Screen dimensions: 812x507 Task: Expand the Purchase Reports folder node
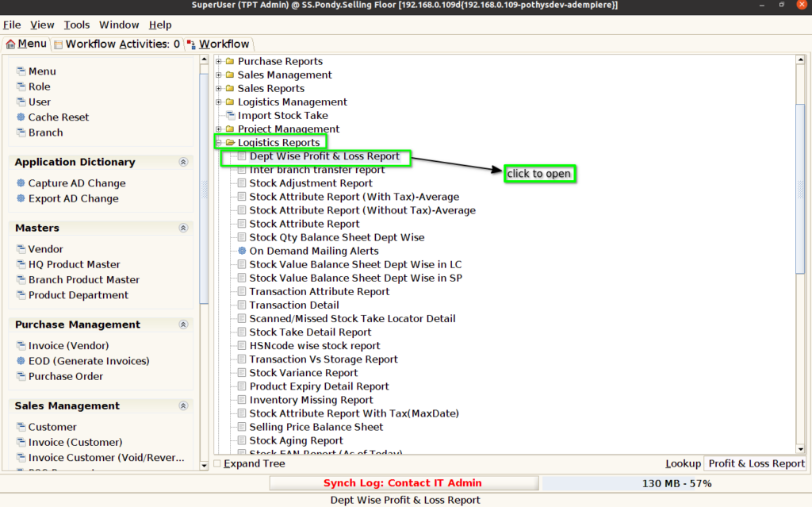(x=219, y=61)
